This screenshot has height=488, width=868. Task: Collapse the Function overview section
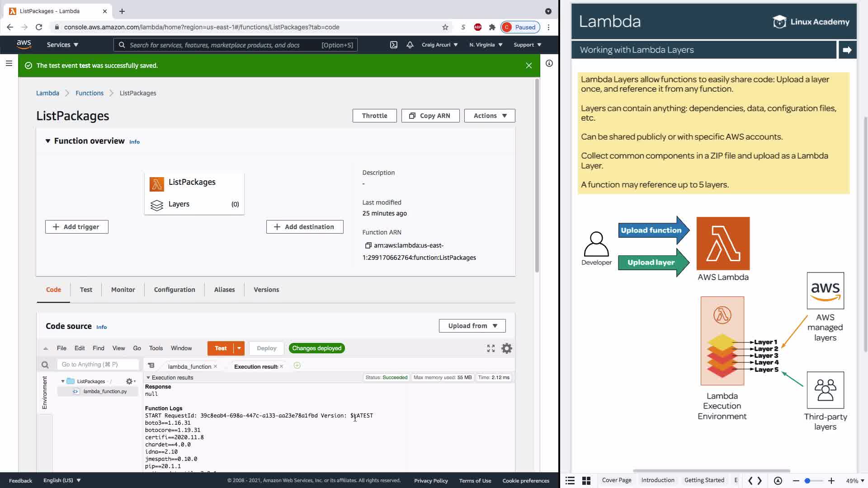(x=48, y=141)
